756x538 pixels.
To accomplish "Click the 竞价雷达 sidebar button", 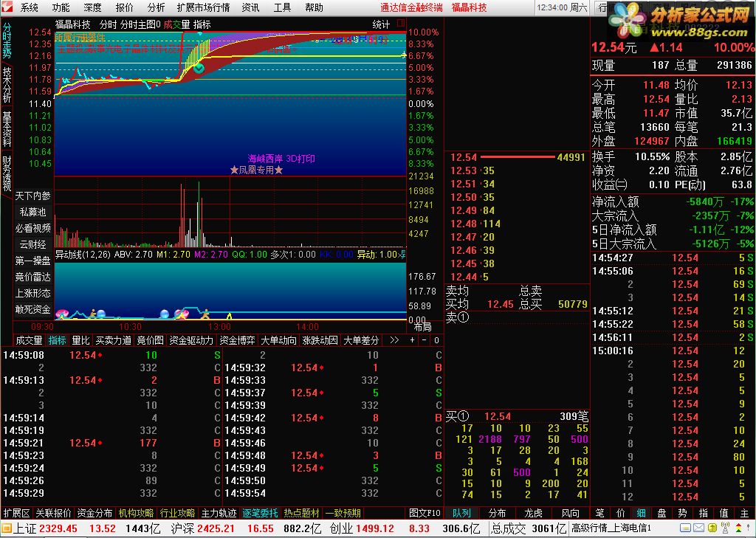I will (32, 277).
